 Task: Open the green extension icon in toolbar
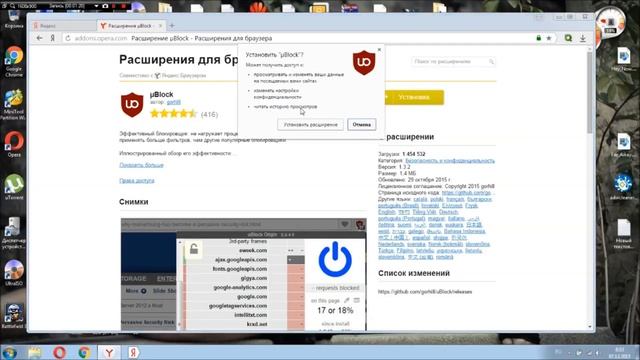pyautogui.click(x=568, y=38)
